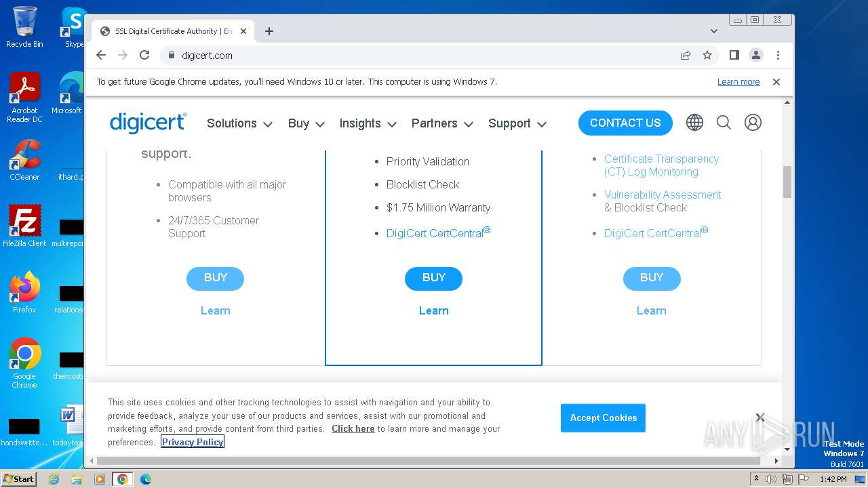Open the language globe selector
This screenshot has width=868, height=488.
tap(694, 123)
